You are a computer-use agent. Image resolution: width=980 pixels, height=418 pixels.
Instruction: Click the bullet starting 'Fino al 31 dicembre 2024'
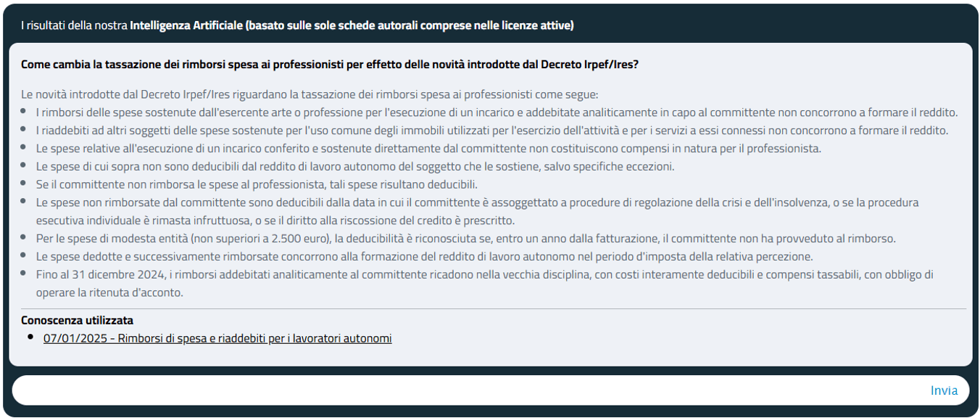click(484, 274)
